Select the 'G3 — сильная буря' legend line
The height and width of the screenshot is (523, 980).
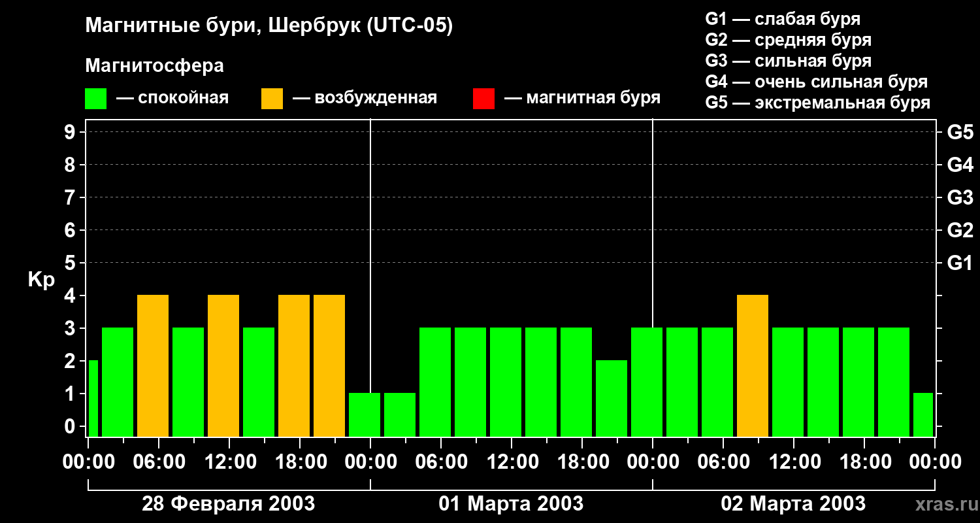point(789,61)
